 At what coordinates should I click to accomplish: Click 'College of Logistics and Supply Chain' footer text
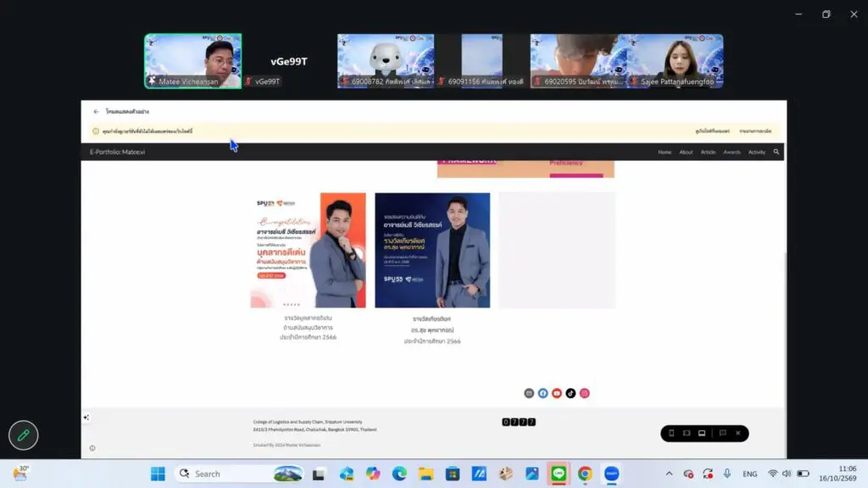point(308,422)
